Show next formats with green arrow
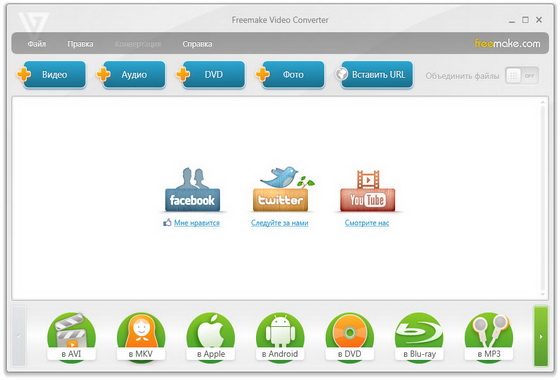560x380 pixels. pos(541,336)
